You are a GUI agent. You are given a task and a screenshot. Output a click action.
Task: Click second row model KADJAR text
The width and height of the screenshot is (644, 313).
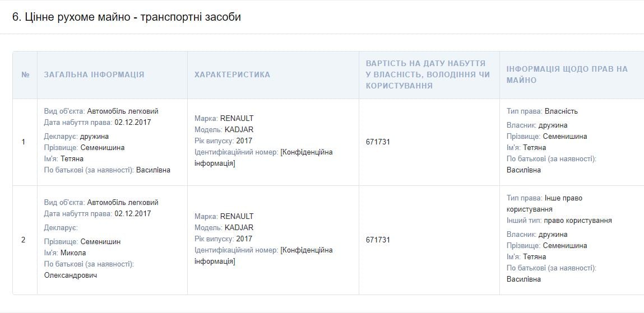click(239, 227)
